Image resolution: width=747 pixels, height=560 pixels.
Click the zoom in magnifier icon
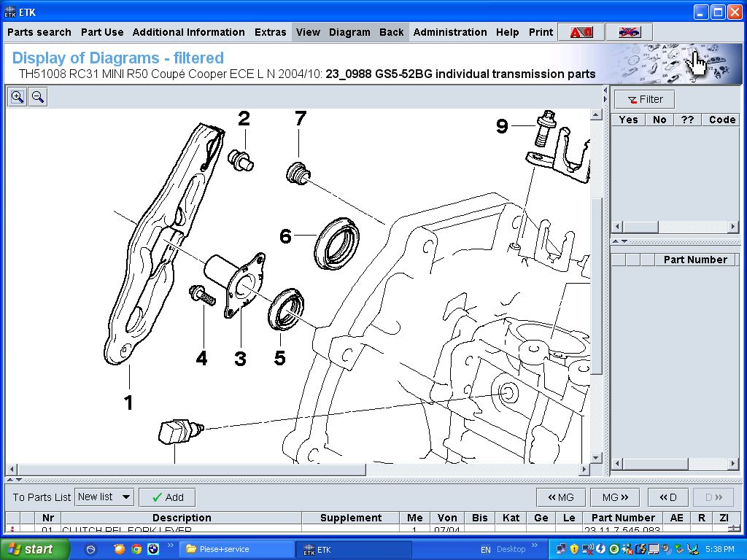[18, 97]
